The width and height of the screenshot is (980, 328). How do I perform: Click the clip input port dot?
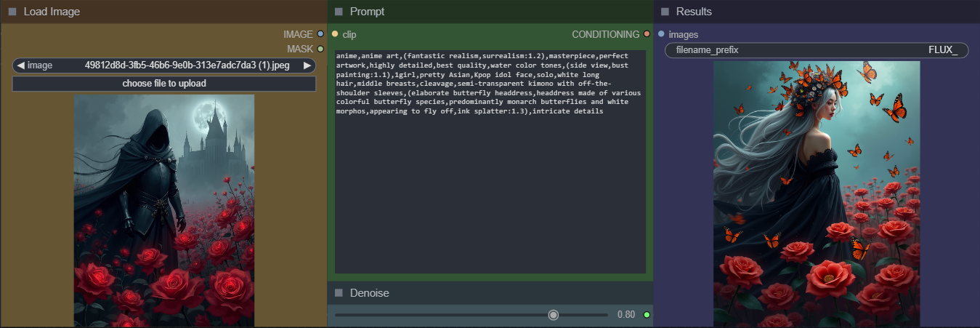click(x=335, y=34)
